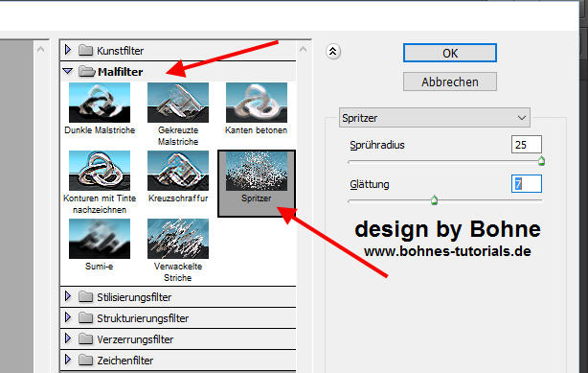Screen dimensions: 588x373
Task: Select the Dunkle Malstriche filter thumbnail
Action: click(100, 103)
